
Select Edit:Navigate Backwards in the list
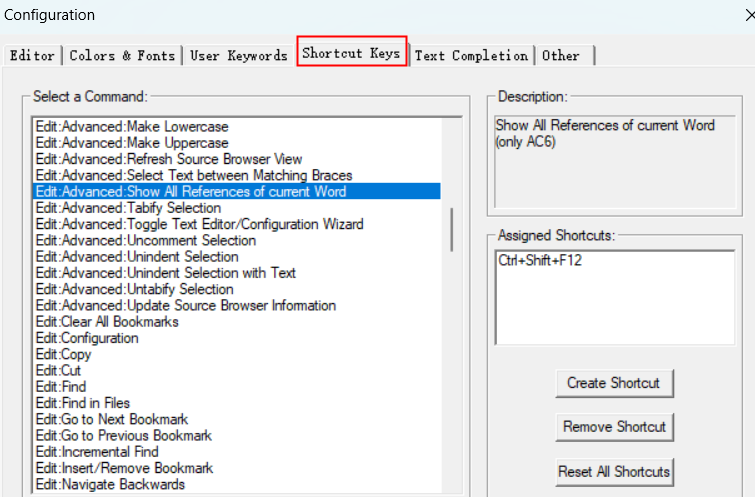109,484
